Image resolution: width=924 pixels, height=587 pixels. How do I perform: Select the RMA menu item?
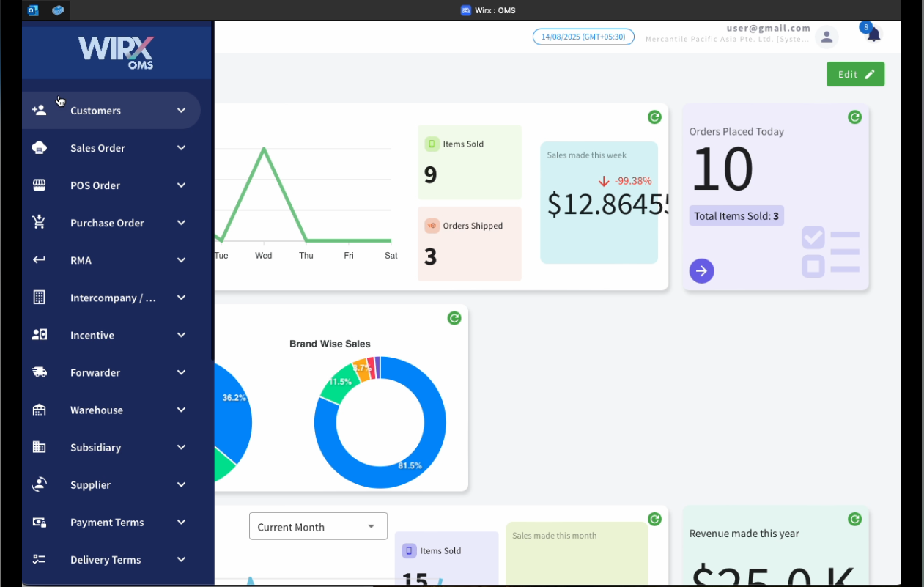(x=81, y=260)
